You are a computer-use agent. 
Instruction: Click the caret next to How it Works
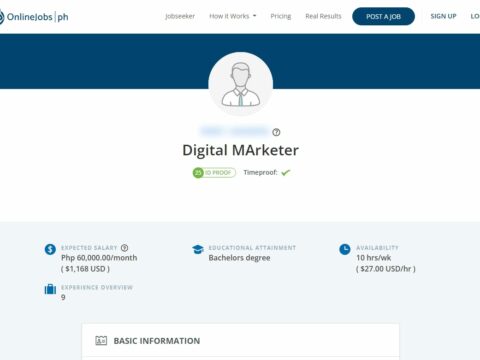[x=255, y=16]
